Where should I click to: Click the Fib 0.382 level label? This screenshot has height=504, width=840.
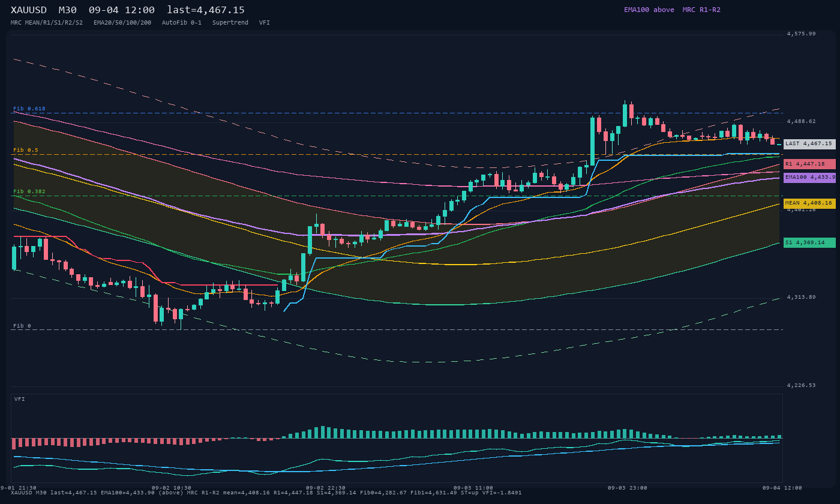29,191
